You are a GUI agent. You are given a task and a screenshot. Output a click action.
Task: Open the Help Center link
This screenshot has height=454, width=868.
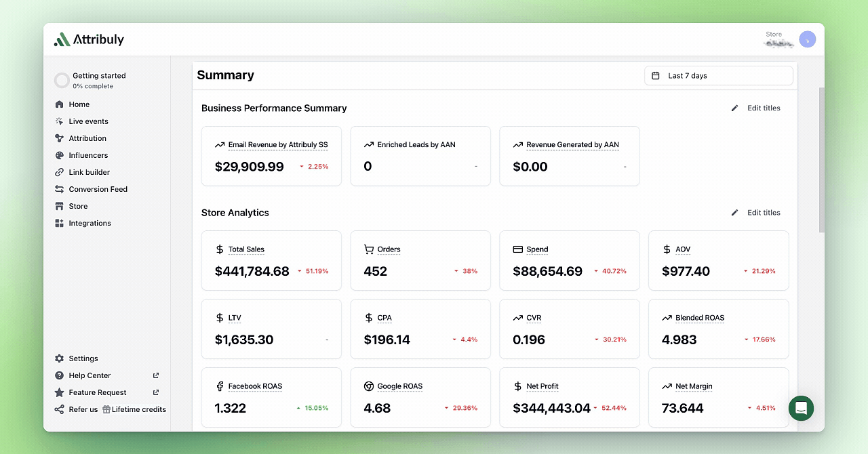click(x=89, y=375)
